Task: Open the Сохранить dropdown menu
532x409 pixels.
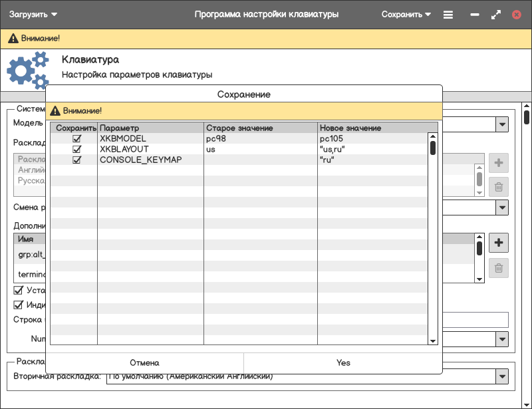Action: (406, 14)
